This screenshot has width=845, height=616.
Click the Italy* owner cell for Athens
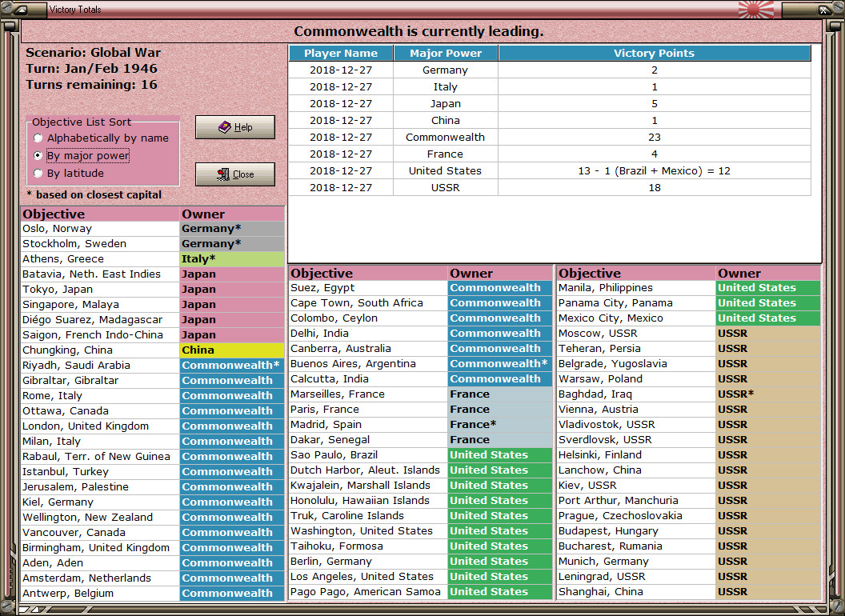[232, 258]
